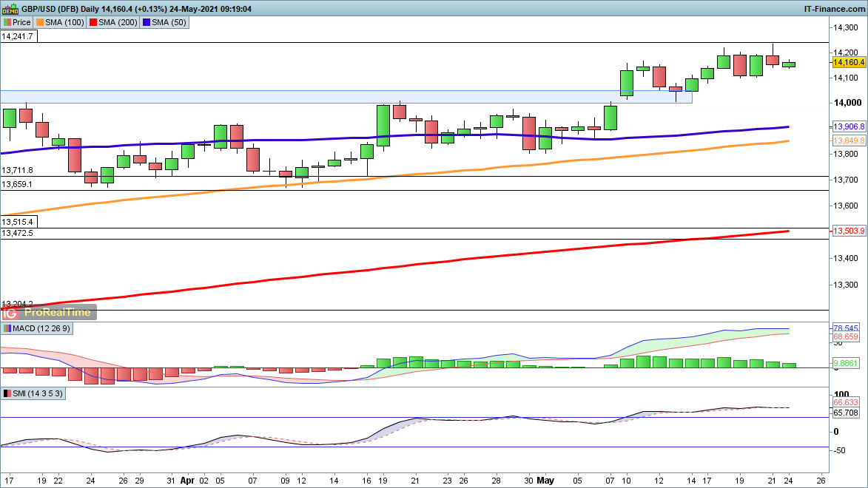Click the red SMA (200) color swatch

(x=93, y=22)
